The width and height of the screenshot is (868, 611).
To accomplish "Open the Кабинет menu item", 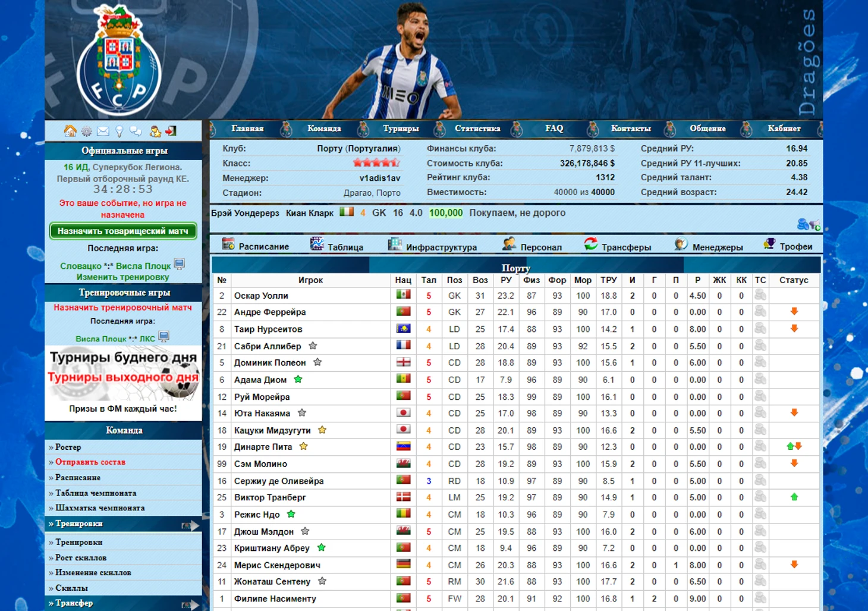I will (x=784, y=129).
